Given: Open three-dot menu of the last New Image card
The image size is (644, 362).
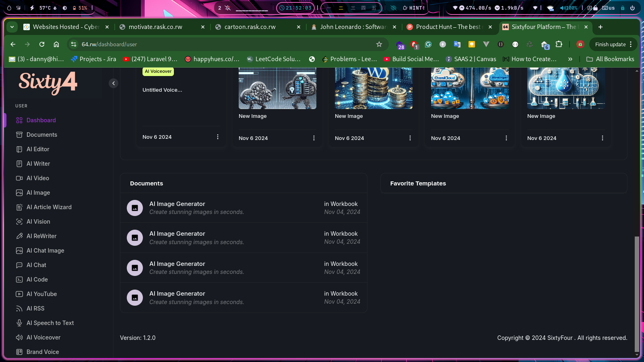Looking at the screenshot, I should (602, 138).
